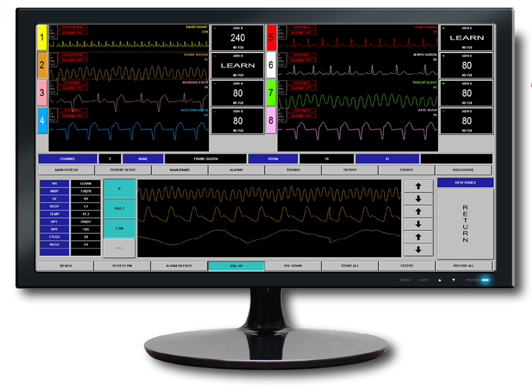Viewport: 532px width, 392px height.
Task: Click the blue POWER slider on the bezel
Action: 485,280
